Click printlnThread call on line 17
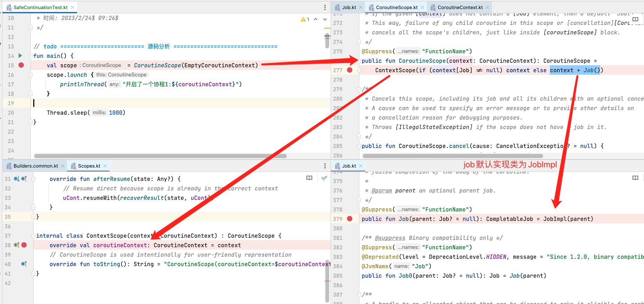 [82, 84]
